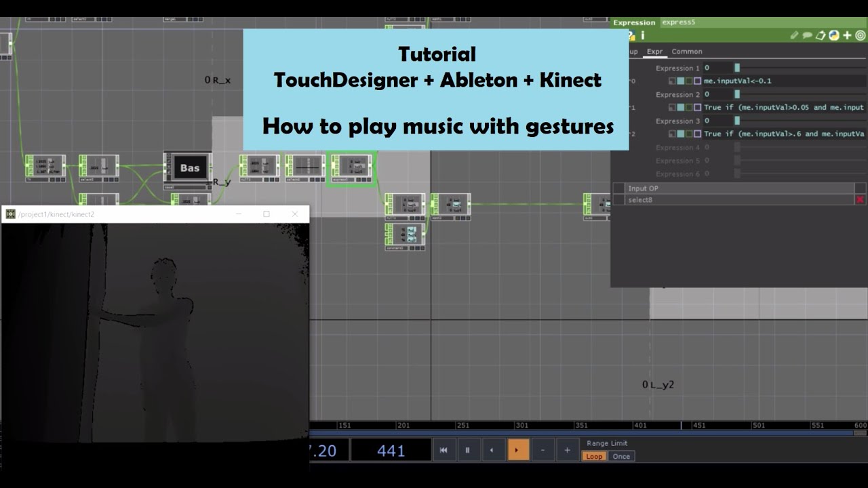Select the green-highlighted express5 node
Image resolution: width=868 pixels, height=488 pixels.
click(351, 169)
